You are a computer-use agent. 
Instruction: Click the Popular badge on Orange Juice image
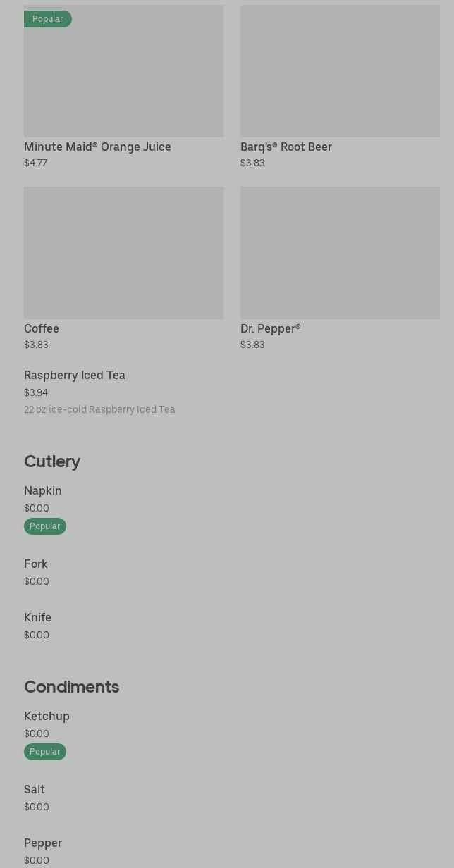[x=48, y=19]
